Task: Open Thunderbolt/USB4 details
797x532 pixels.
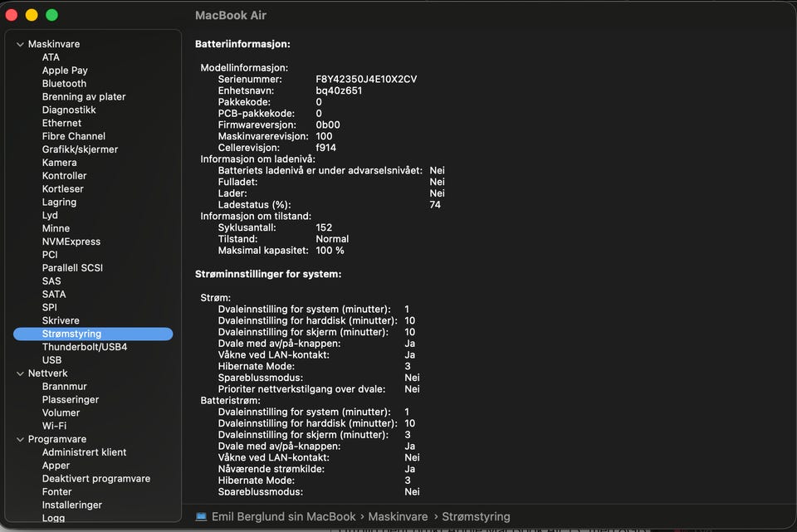Action: pyautogui.click(x=85, y=348)
